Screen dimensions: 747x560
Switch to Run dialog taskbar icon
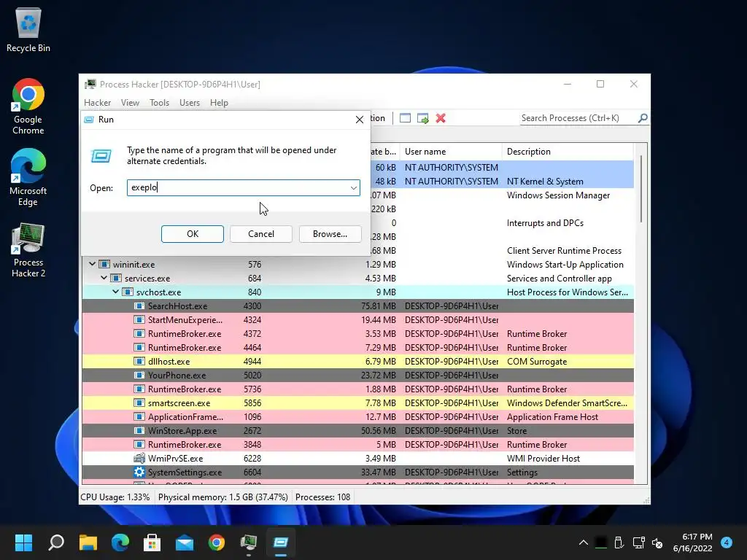[281, 542]
